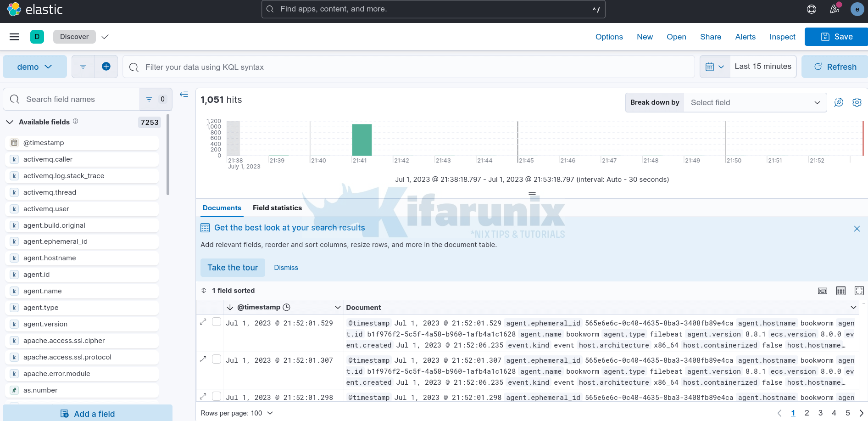Image resolution: width=868 pixels, height=421 pixels.
Task: Click the Discover breadcrumb button
Action: click(x=74, y=37)
